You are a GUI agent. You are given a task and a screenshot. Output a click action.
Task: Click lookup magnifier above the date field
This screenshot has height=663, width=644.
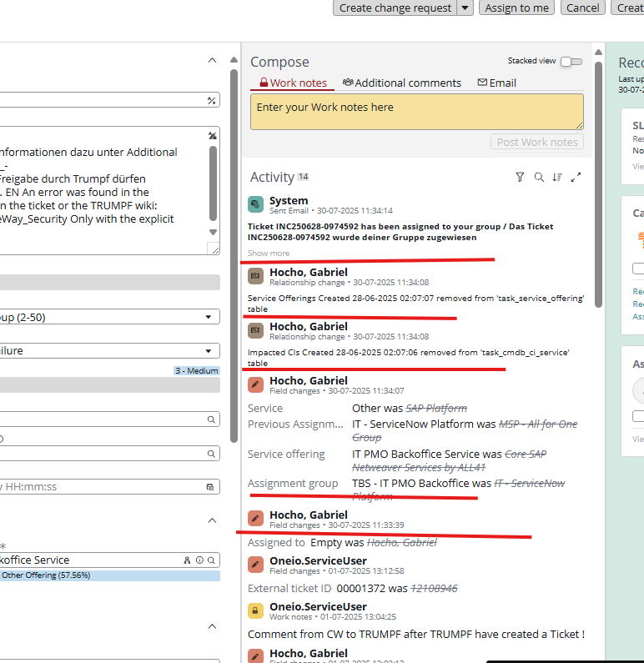211,454
